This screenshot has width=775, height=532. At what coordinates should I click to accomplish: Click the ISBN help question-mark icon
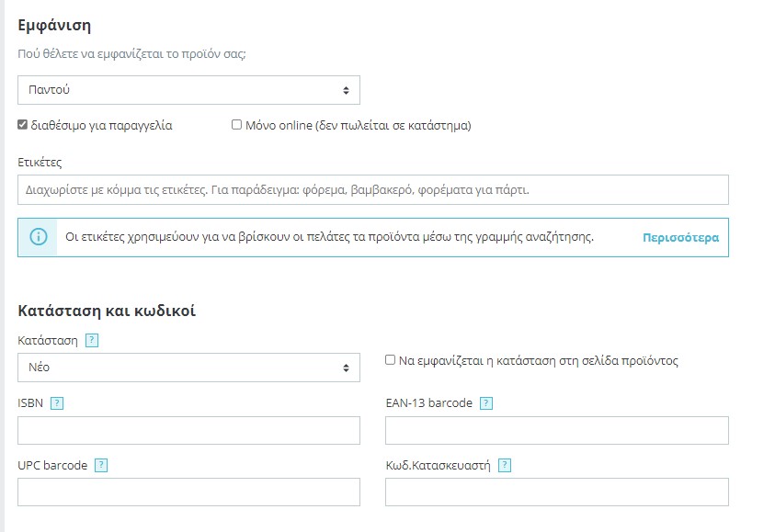point(57,402)
